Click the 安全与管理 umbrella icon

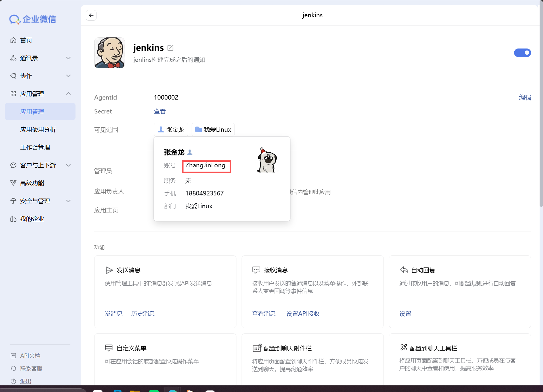click(x=13, y=201)
